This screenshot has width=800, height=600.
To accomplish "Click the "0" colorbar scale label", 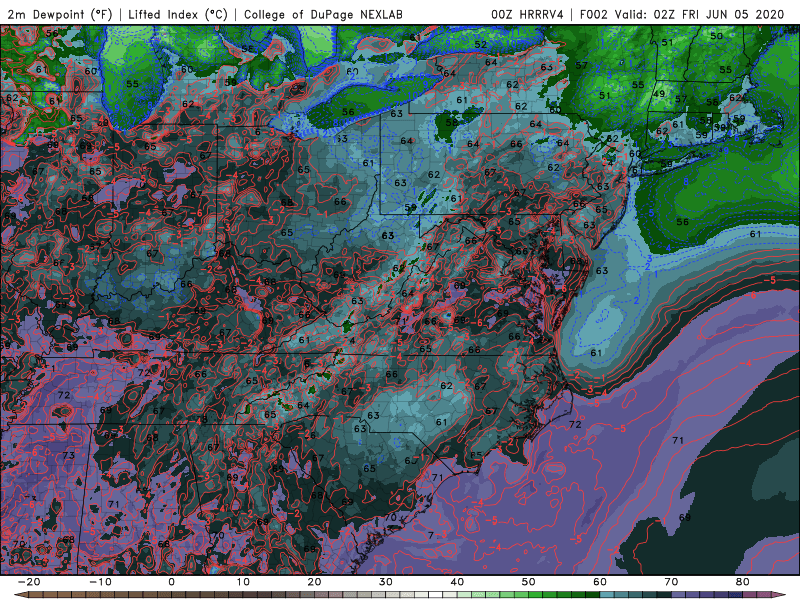I will [x=171, y=582].
